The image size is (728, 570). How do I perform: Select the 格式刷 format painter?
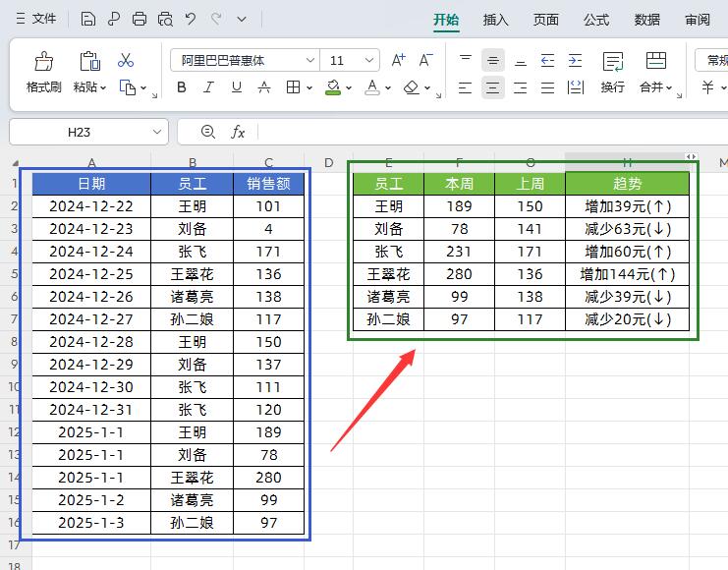coord(43,73)
